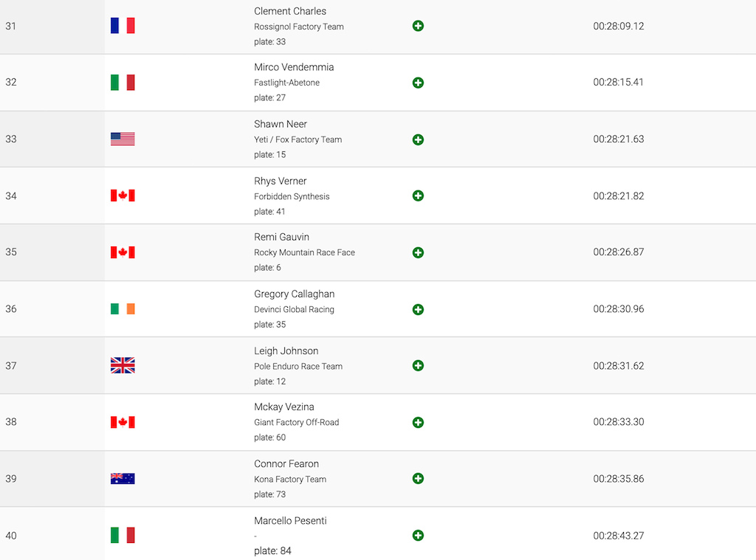
Task: Click Rhys Verner's time 00:28:21.82
Action: click(x=619, y=196)
